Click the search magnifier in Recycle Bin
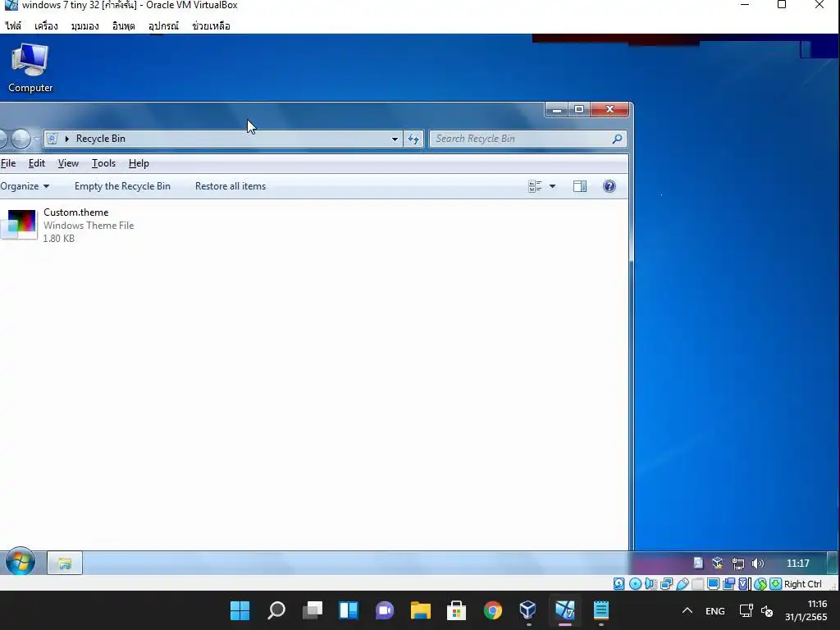Image resolution: width=840 pixels, height=630 pixels. tap(617, 139)
